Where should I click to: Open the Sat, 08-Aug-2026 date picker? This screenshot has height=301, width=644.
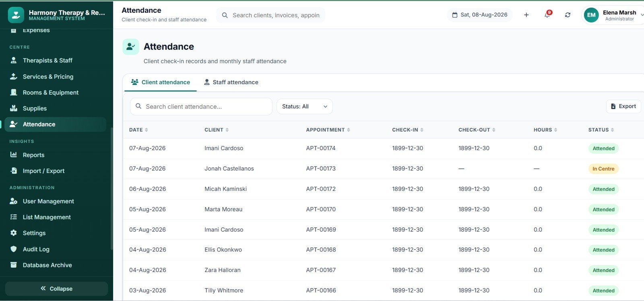pos(480,15)
